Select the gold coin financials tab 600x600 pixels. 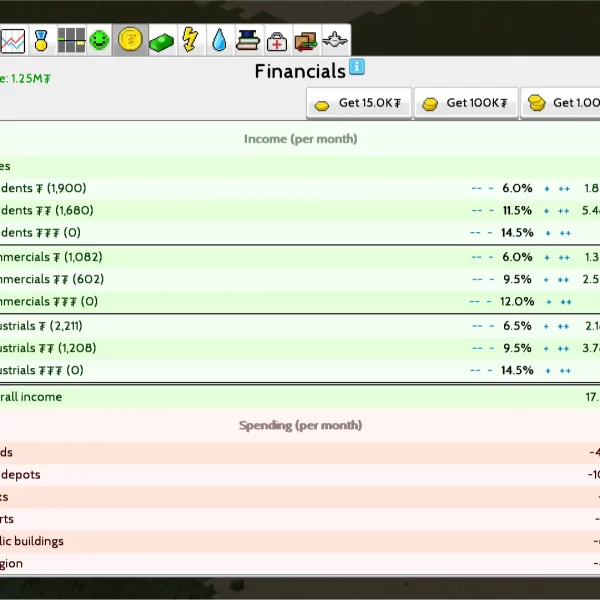click(x=129, y=41)
